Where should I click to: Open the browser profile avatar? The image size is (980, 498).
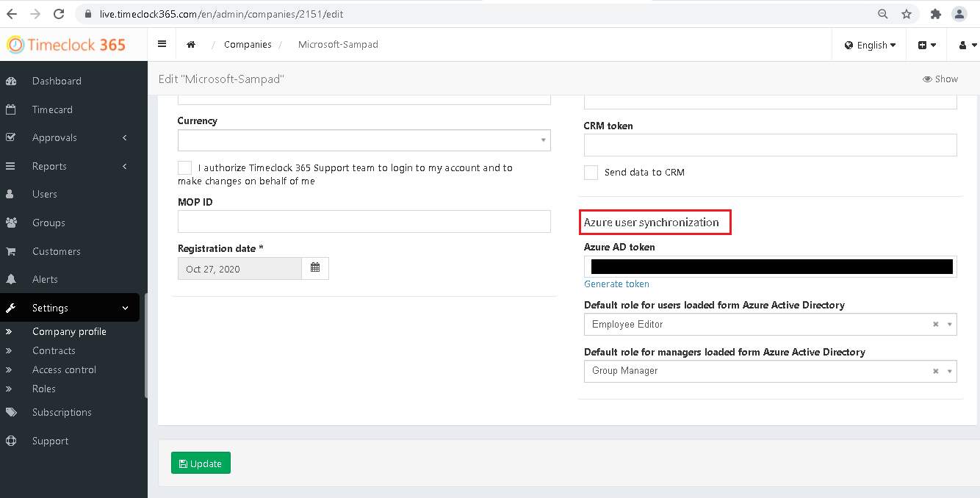click(x=959, y=14)
